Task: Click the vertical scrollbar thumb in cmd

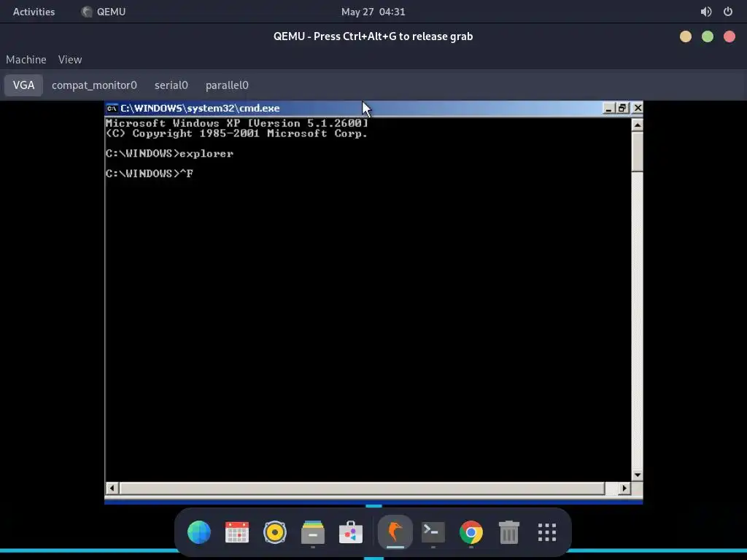Action: pyautogui.click(x=638, y=152)
